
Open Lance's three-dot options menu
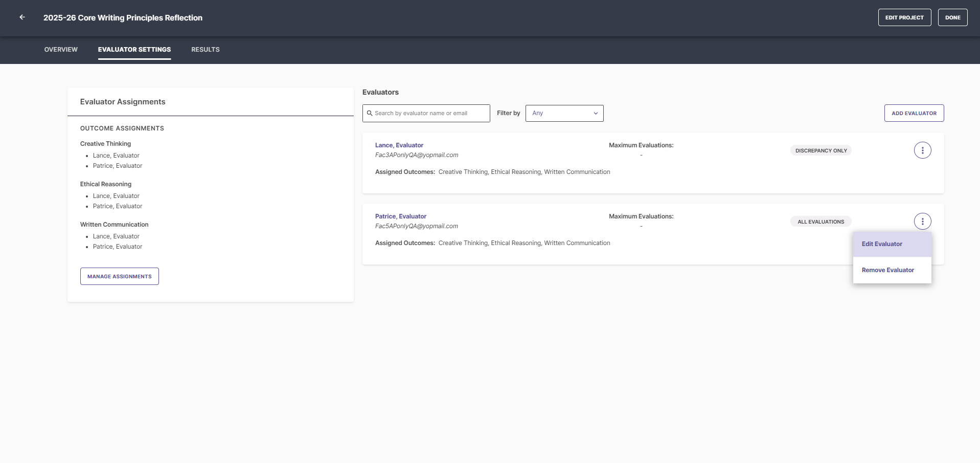[922, 150]
